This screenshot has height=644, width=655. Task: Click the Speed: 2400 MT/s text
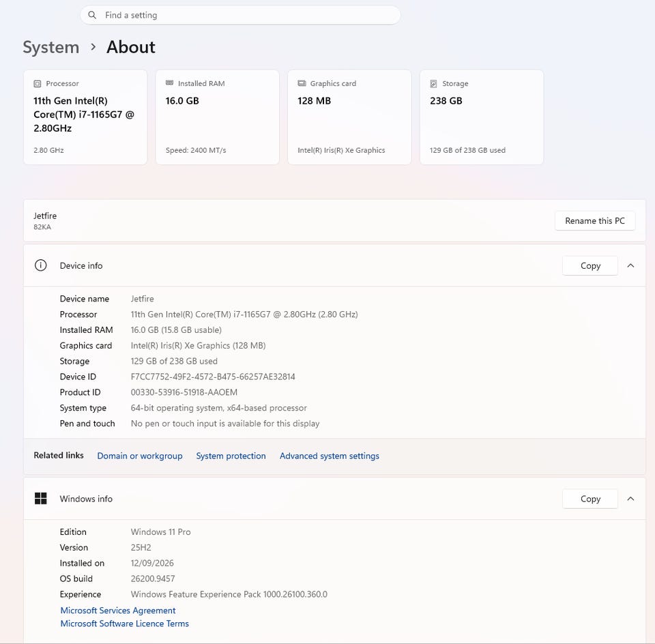[196, 150]
